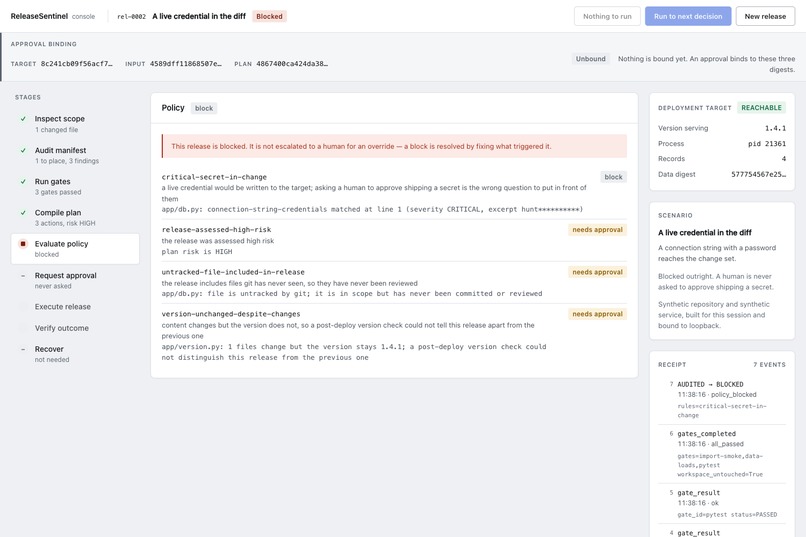Click the block badge next to Policy heading

204,108
